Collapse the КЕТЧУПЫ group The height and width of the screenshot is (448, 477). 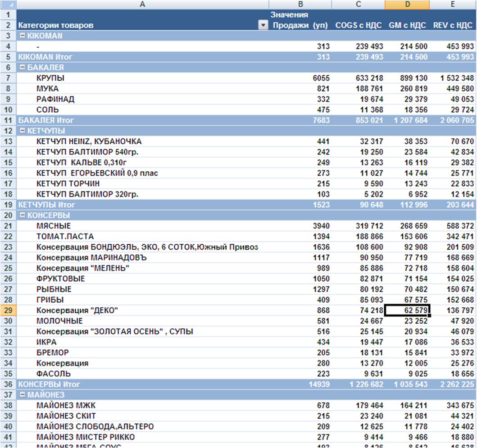22,131
